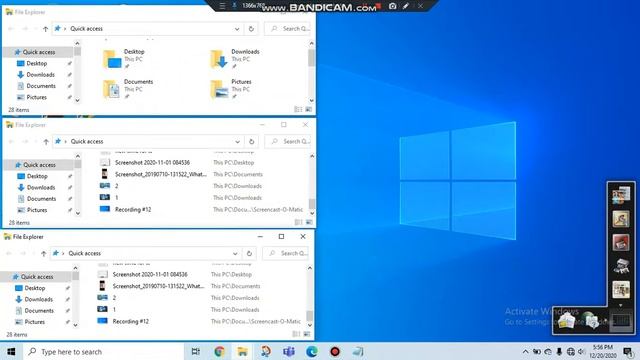Open Action Center notifications icon
This screenshot has height=360, width=640.
(628, 351)
